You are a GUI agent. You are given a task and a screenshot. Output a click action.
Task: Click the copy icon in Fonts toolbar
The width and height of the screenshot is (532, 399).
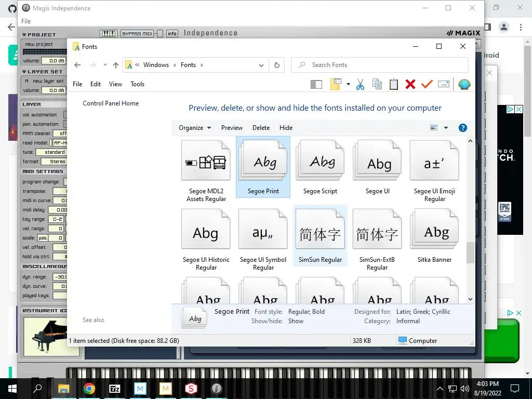point(377,84)
